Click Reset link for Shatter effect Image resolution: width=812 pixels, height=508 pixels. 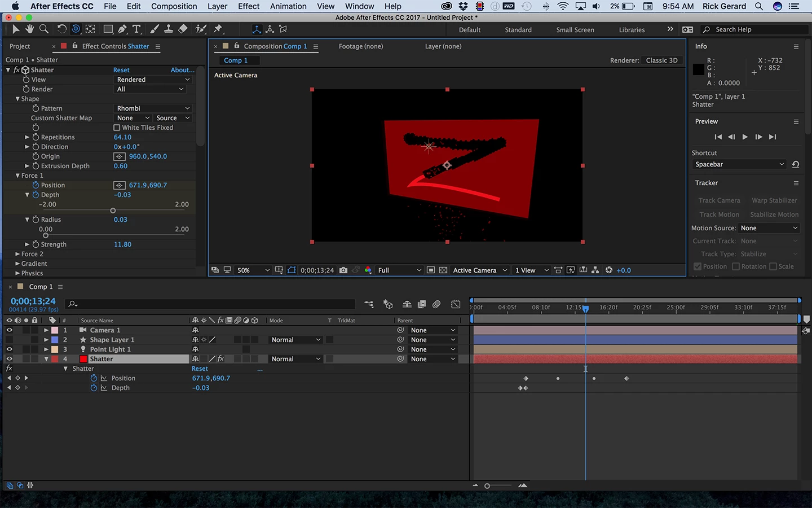[121, 70]
